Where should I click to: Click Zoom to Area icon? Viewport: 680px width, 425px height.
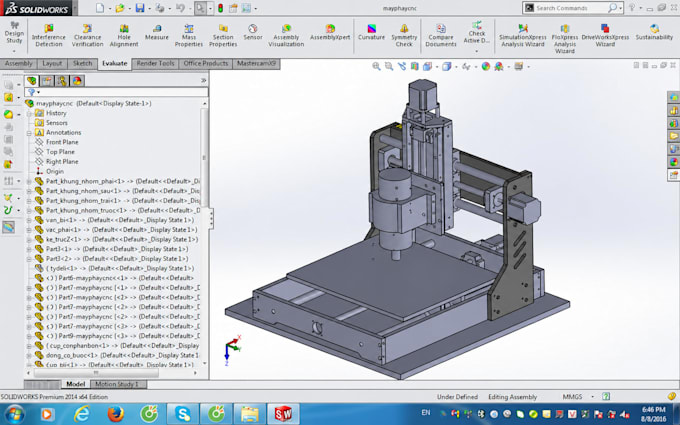tap(389, 66)
